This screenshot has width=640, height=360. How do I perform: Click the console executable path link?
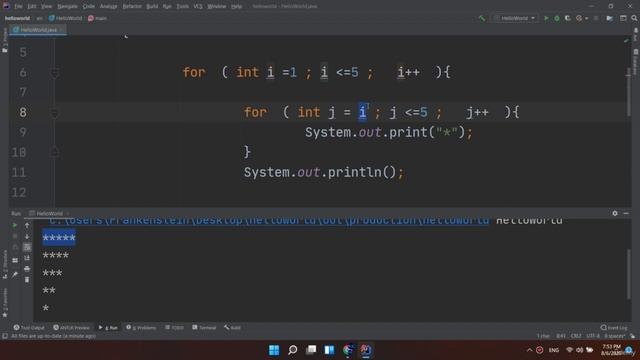tap(269, 221)
